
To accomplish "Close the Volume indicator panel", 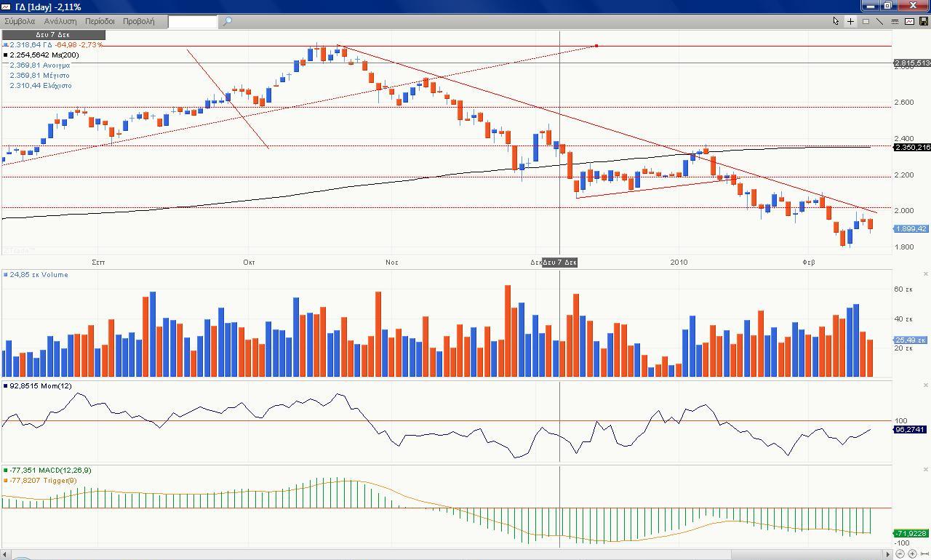I will tap(926, 274).
